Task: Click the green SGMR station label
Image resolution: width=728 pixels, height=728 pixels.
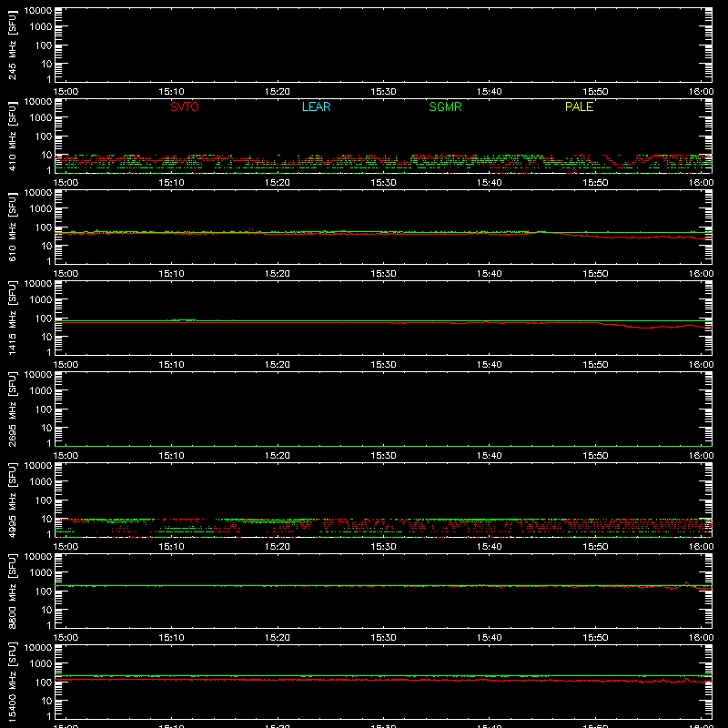Action: (x=445, y=106)
